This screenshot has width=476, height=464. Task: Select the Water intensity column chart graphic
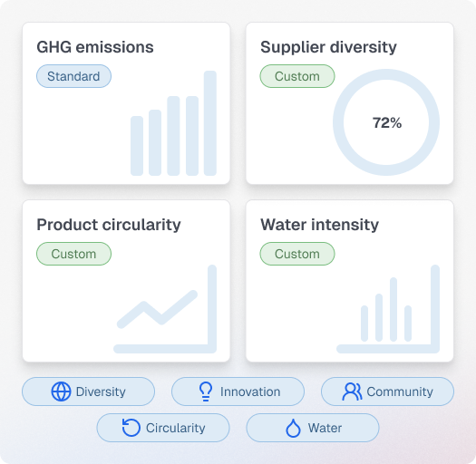pyautogui.click(x=388, y=309)
